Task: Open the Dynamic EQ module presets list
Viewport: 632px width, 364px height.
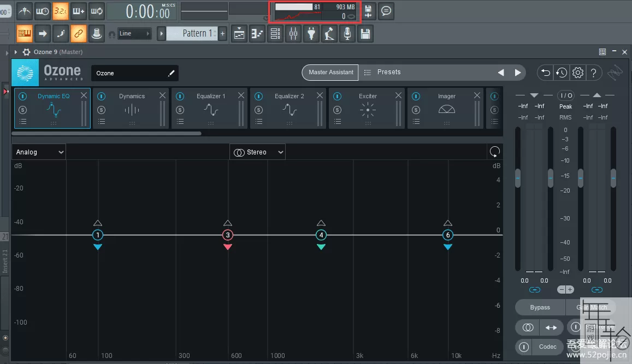Action: point(23,121)
